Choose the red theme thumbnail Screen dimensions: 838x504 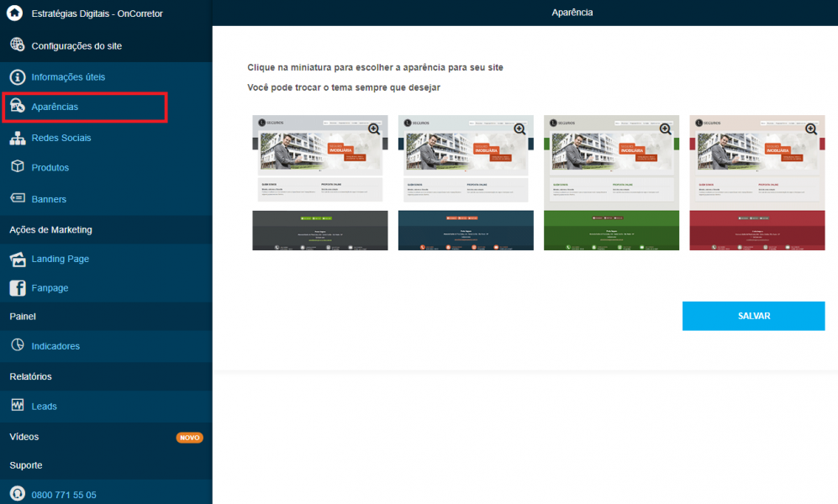point(757,182)
